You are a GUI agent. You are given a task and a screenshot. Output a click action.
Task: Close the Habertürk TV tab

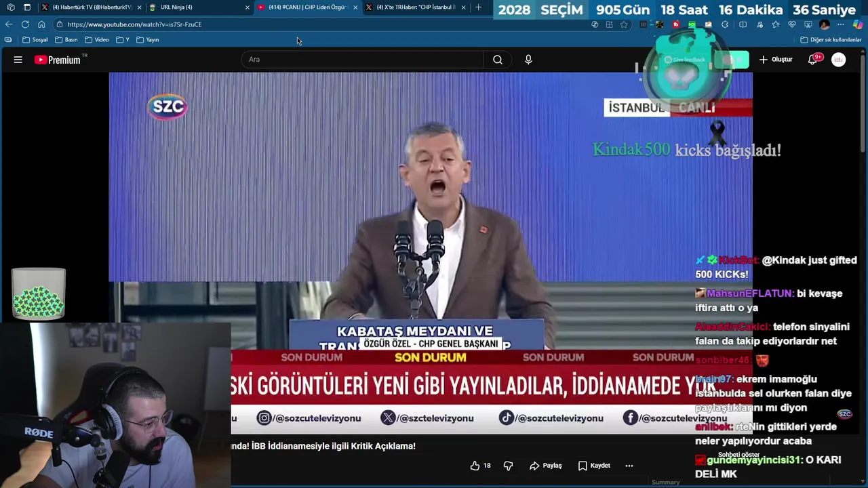coord(140,7)
